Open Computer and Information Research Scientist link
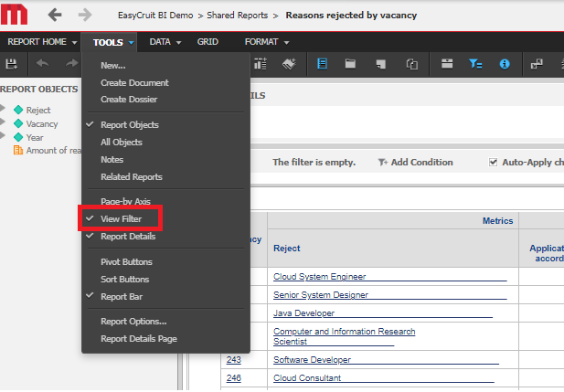Screen dimensions: 564x392 [345, 336]
